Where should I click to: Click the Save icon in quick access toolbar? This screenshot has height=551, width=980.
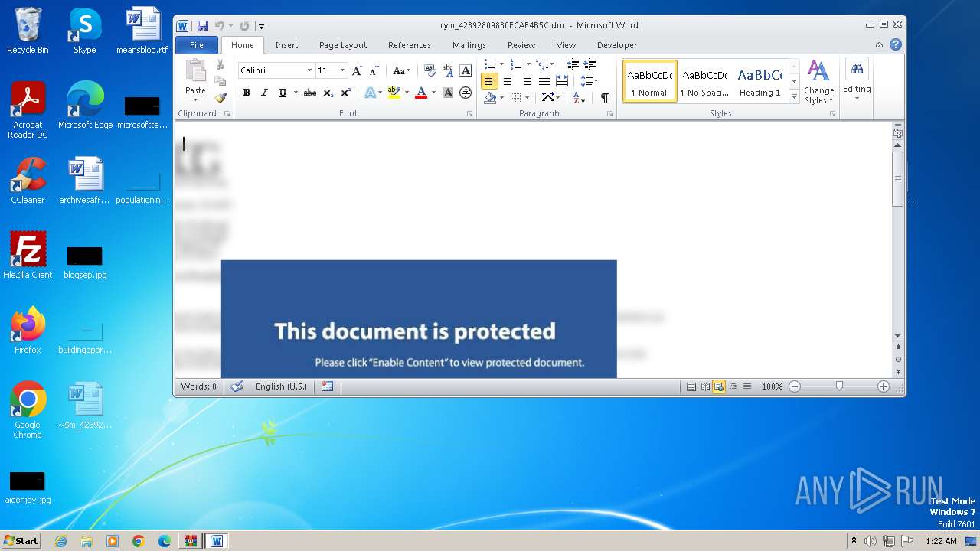coord(203,25)
